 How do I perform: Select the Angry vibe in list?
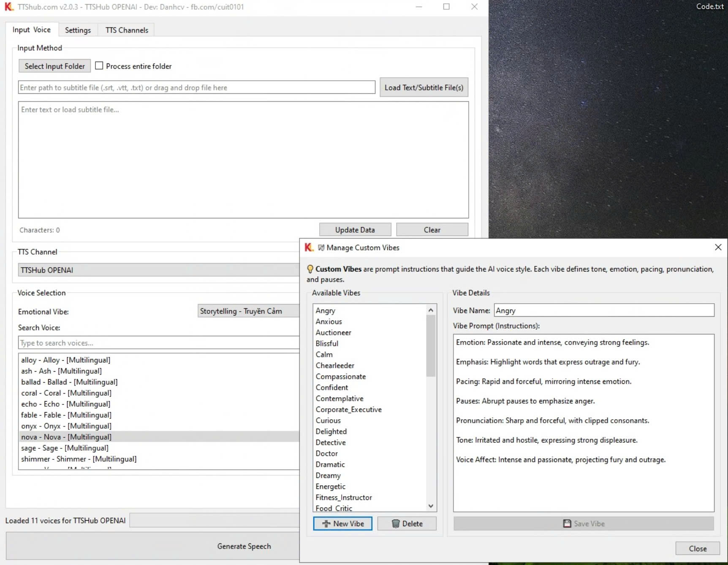click(x=370, y=310)
